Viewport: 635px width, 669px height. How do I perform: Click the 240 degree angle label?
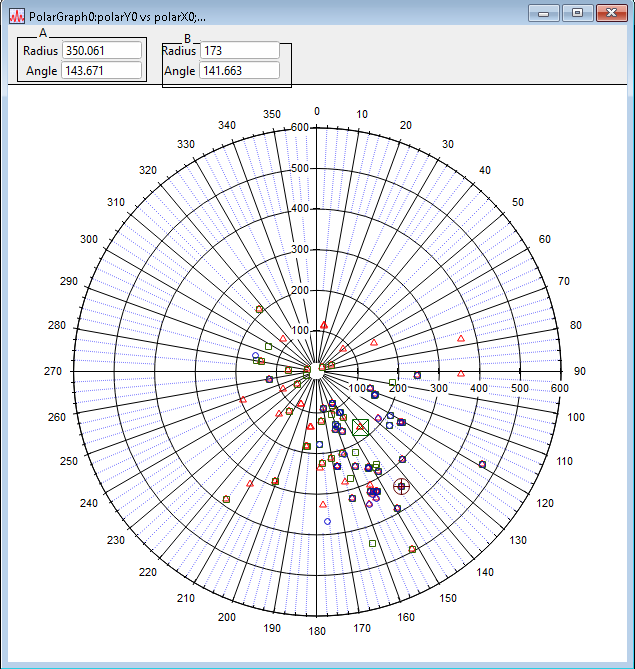[89, 503]
